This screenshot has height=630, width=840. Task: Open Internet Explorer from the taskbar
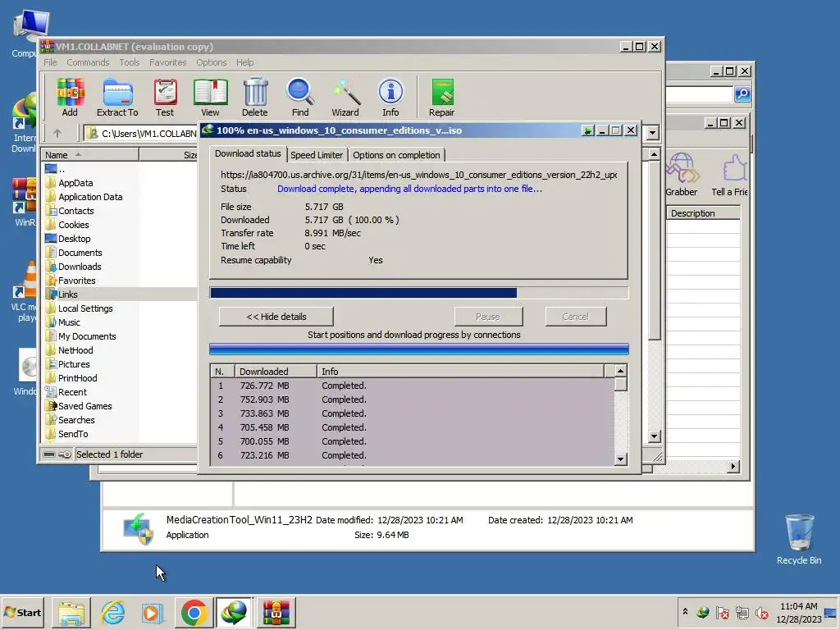pos(113,612)
